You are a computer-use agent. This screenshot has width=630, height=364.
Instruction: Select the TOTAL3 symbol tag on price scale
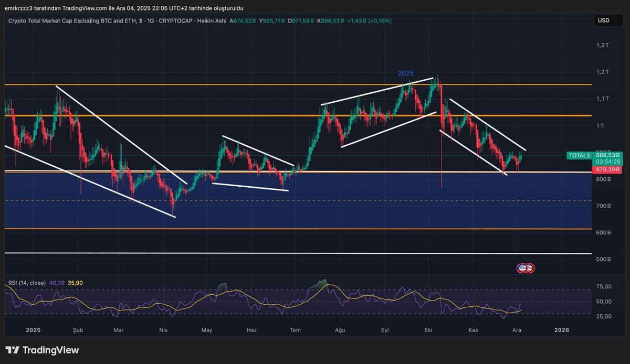580,156
